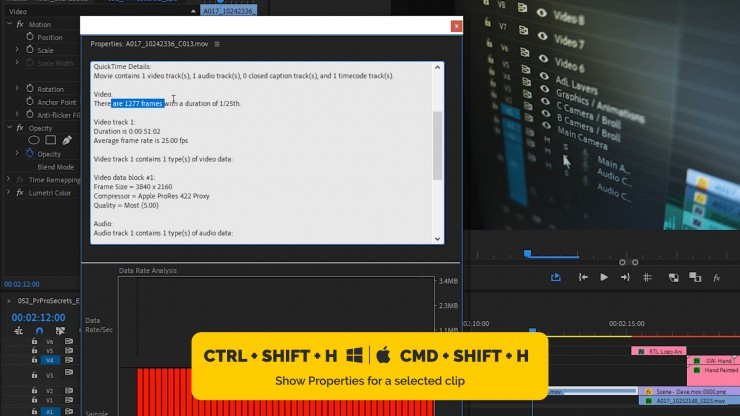Close the 052_PrProSecrets sequence tab

(8, 301)
